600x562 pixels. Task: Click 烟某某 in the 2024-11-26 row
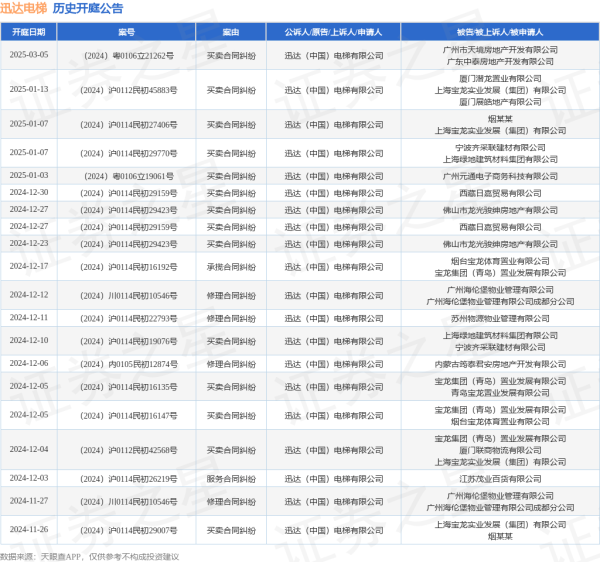500,536
